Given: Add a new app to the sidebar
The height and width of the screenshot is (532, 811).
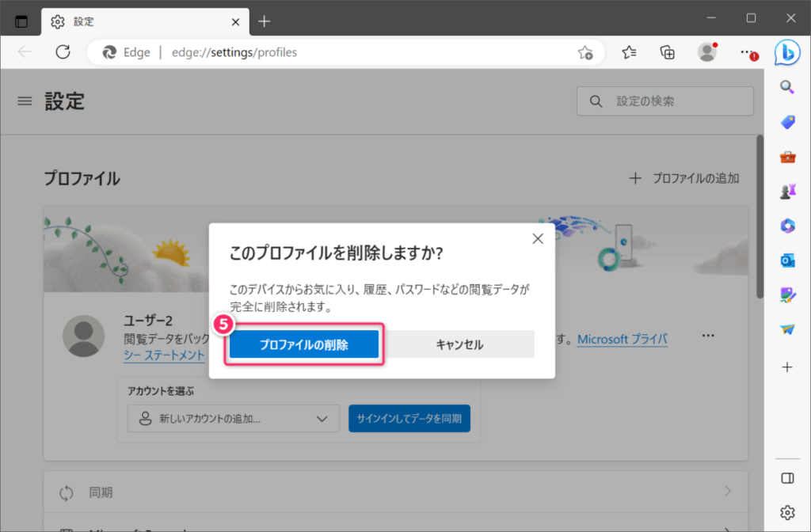Looking at the screenshot, I should click(786, 367).
